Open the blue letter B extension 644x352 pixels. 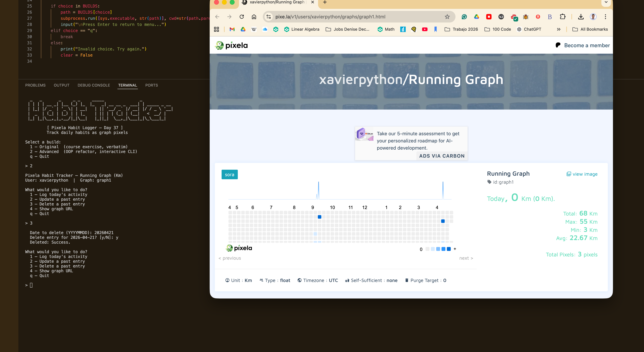pos(550,17)
